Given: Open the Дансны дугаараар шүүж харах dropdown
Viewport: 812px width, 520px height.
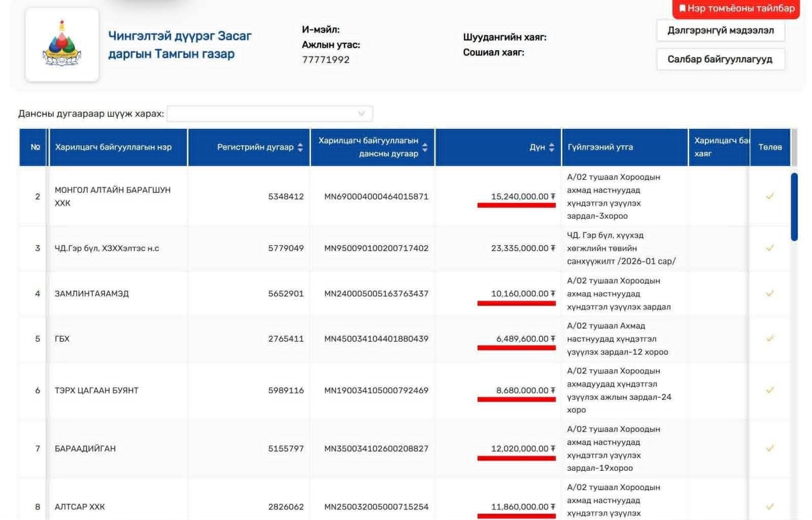Looking at the screenshot, I should [x=269, y=114].
